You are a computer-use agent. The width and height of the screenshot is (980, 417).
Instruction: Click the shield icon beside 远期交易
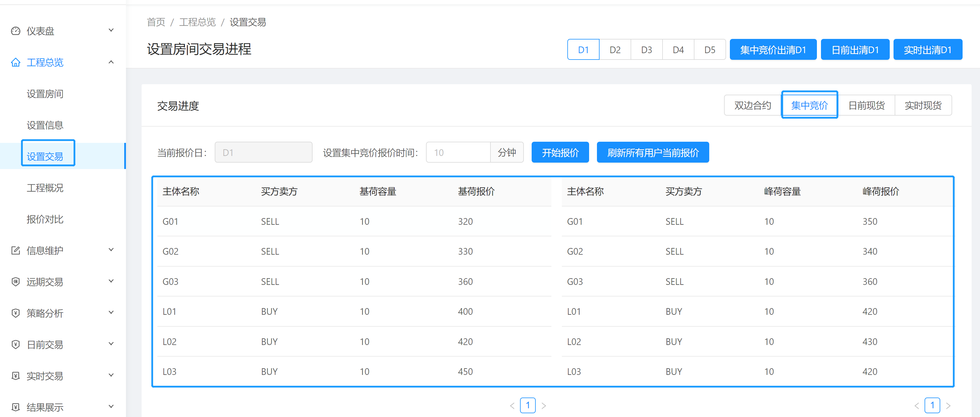16,282
